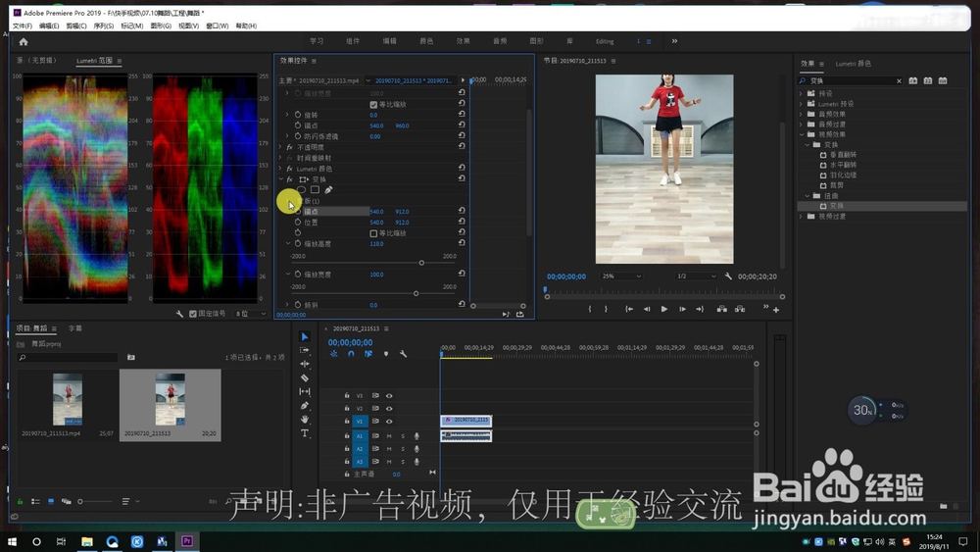The width and height of the screenshot is (980, 552).
Task: Select the Track Select Forward tool
Action: (305, 350)
